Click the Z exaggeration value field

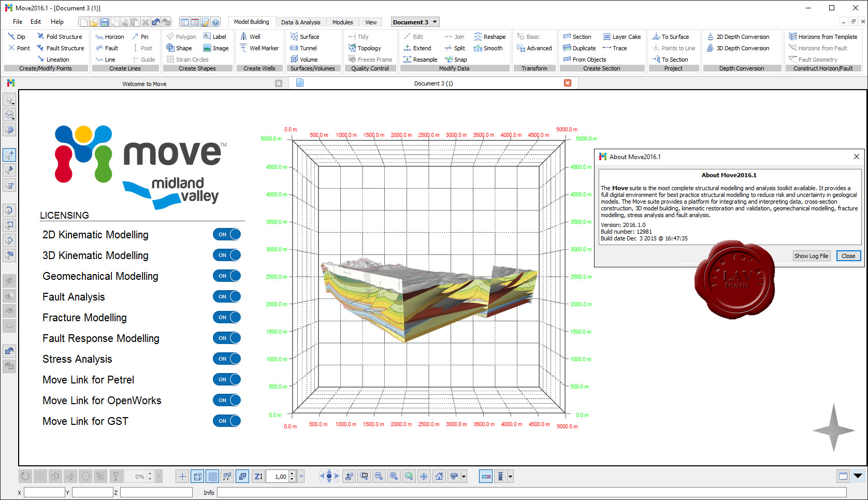277,476
